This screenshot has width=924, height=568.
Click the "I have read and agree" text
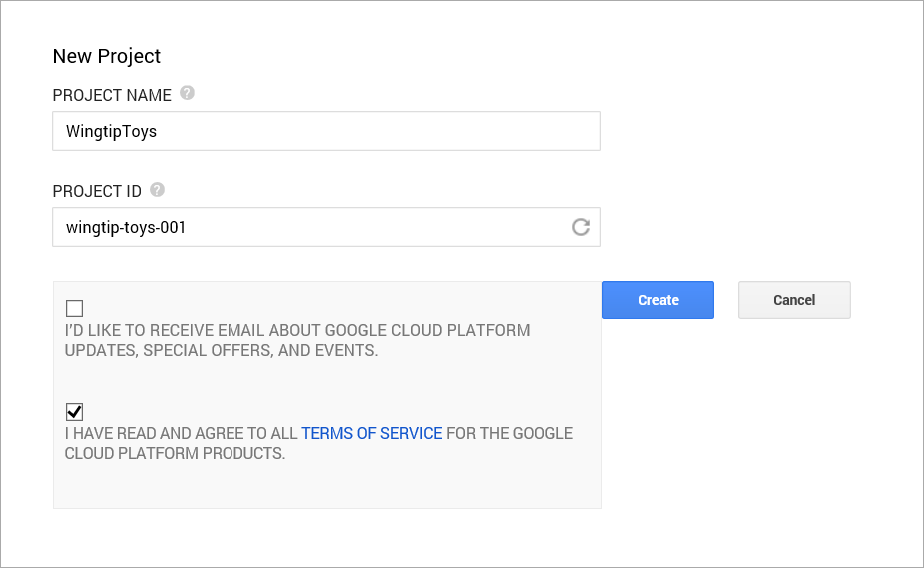[x=182, y=433]
